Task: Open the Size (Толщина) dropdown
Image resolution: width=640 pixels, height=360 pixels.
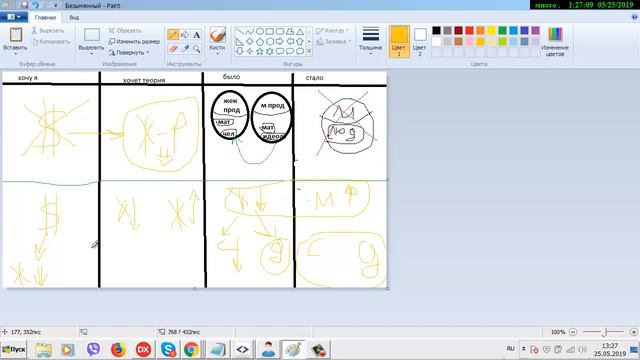Action: [x=371, y=41]
